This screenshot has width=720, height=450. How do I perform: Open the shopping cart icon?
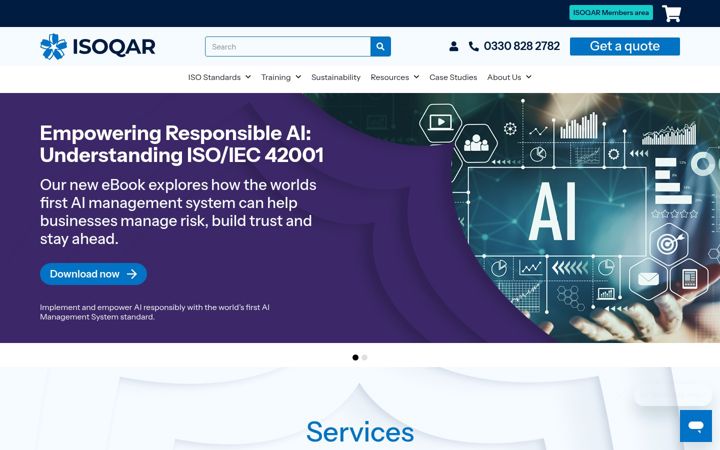pos(671,13)
